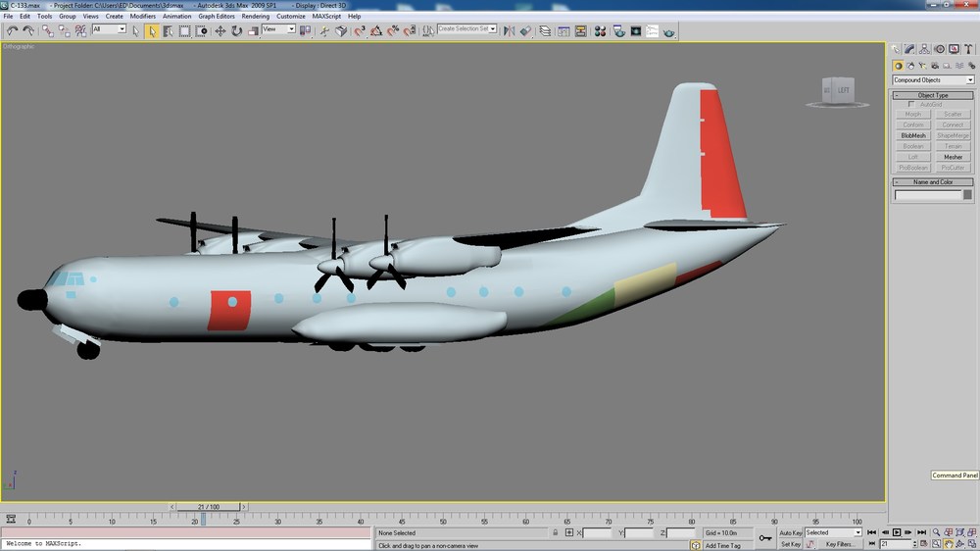Click the Undo arrow in toolbar
Image resolution: width=980 pixels, height=551 pixels.
tap(12, 30)
